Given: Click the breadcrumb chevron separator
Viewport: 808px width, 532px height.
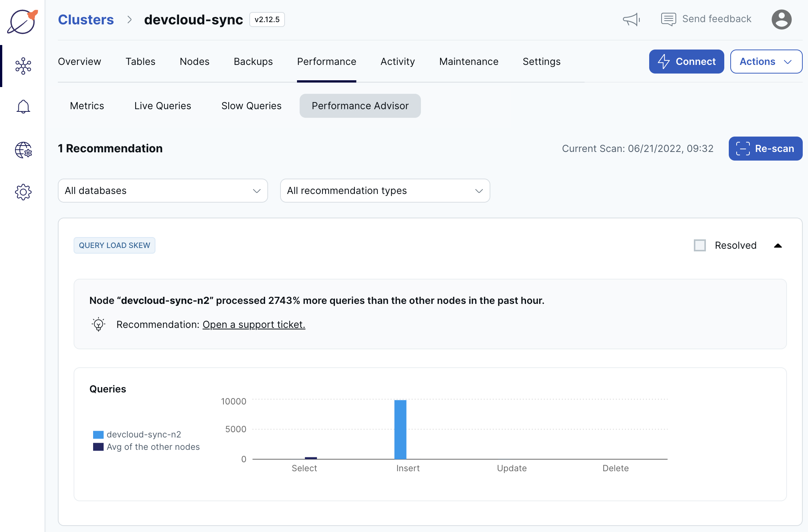Looking at the screenshot, I should [x=130, y=20].
